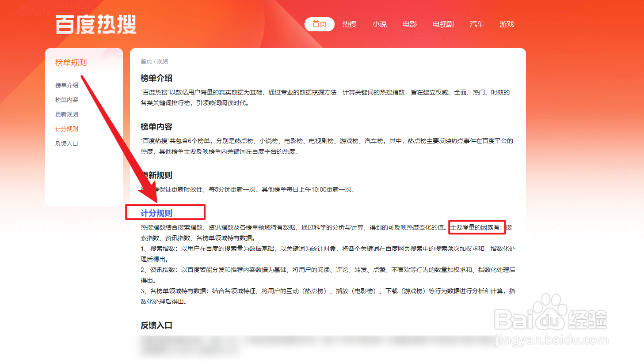Viewport: 644px width, 362px height.
Task: Switch to the 游戏 tab
Action: tap(507, 24)
